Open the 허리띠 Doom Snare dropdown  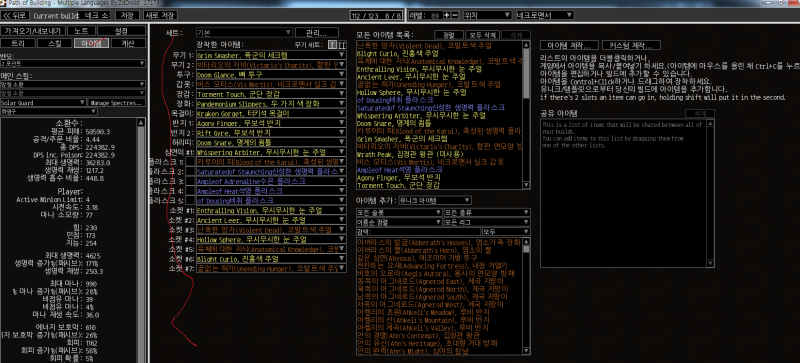[271, 142]
